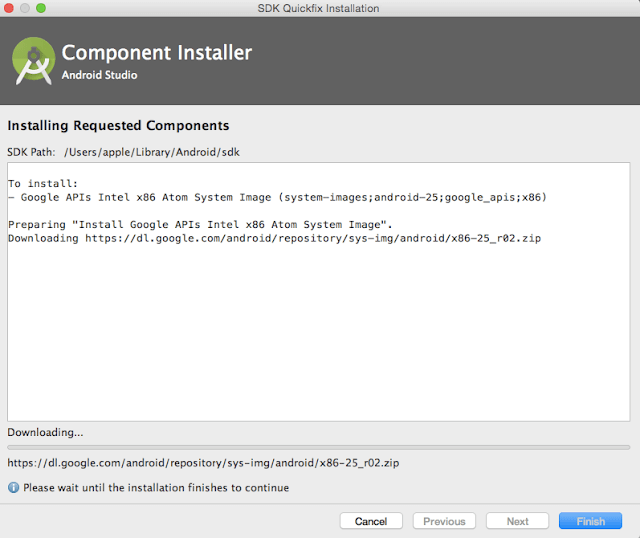Click the green maximize window button
This screenshot has height=538, width=640.
coord(41,8)
